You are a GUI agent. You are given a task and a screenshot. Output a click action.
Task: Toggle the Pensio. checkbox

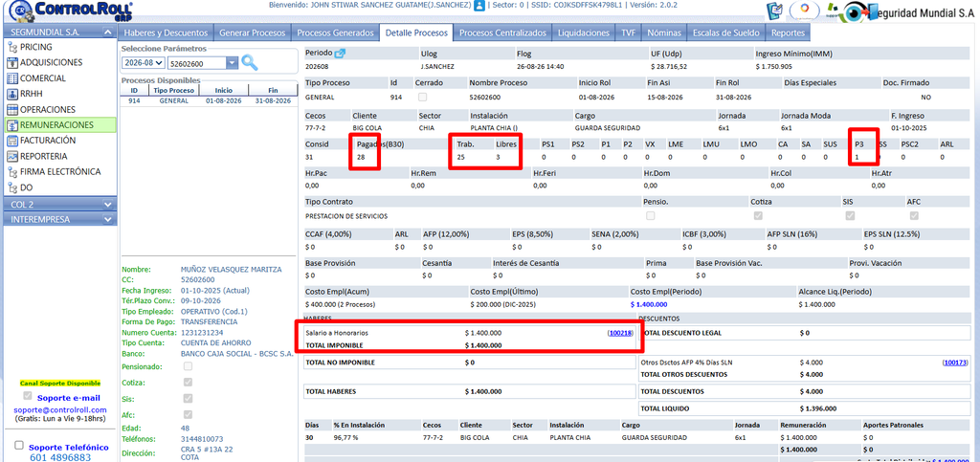pos(651,216)
